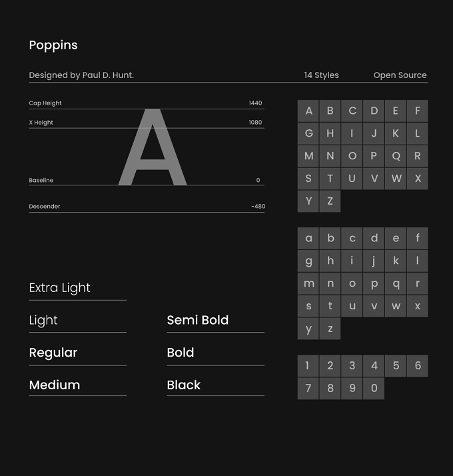Click the Poppins font title
This screenshot has width=453, height=476.
[x=53, y=45]
